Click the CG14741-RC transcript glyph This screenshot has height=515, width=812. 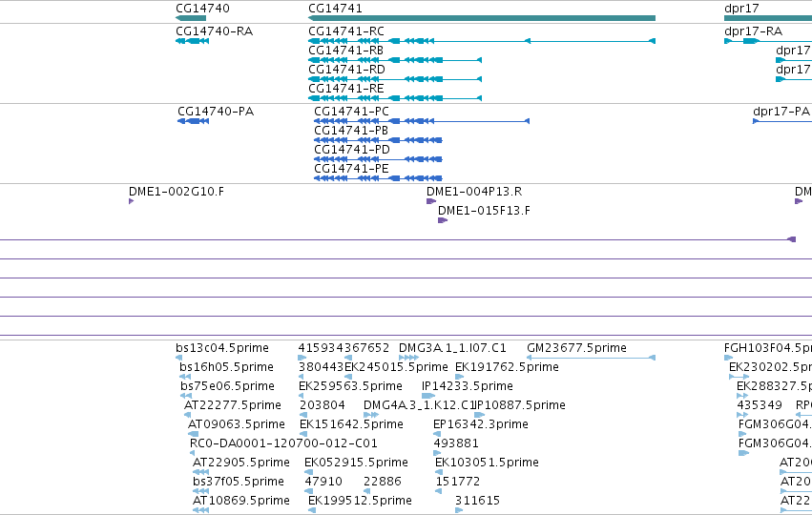click(482, 41)
